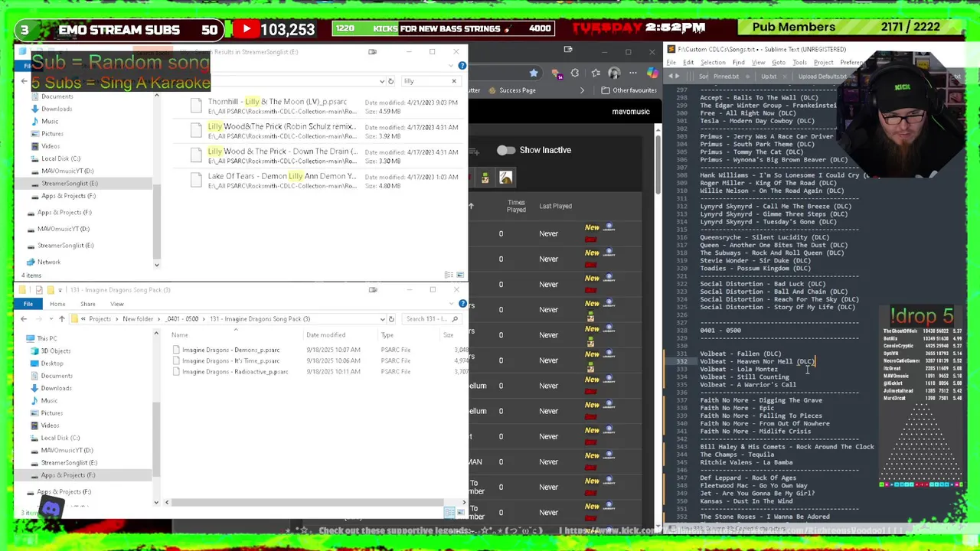The image size is (980, 551).
Task: Open the Copilot icon in browser toolbar
Action: pos(652,73)
